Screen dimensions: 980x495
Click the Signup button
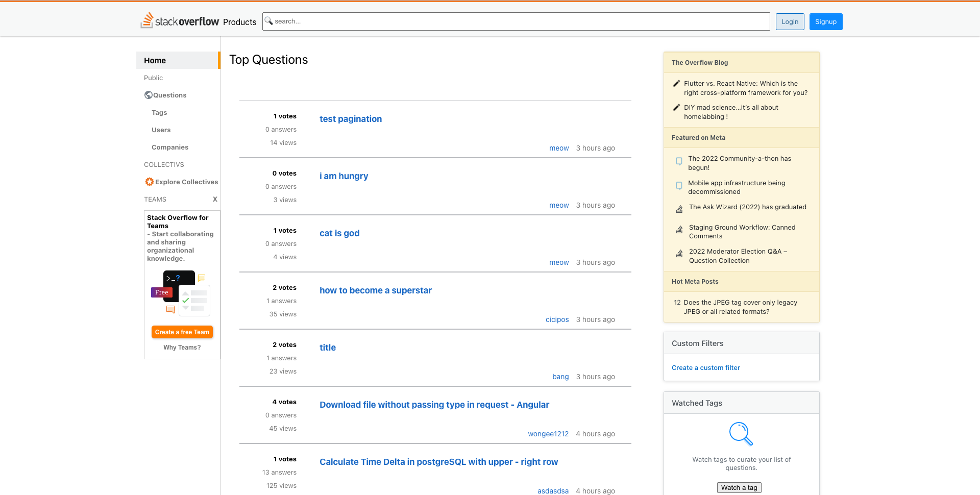click(826, 21)
